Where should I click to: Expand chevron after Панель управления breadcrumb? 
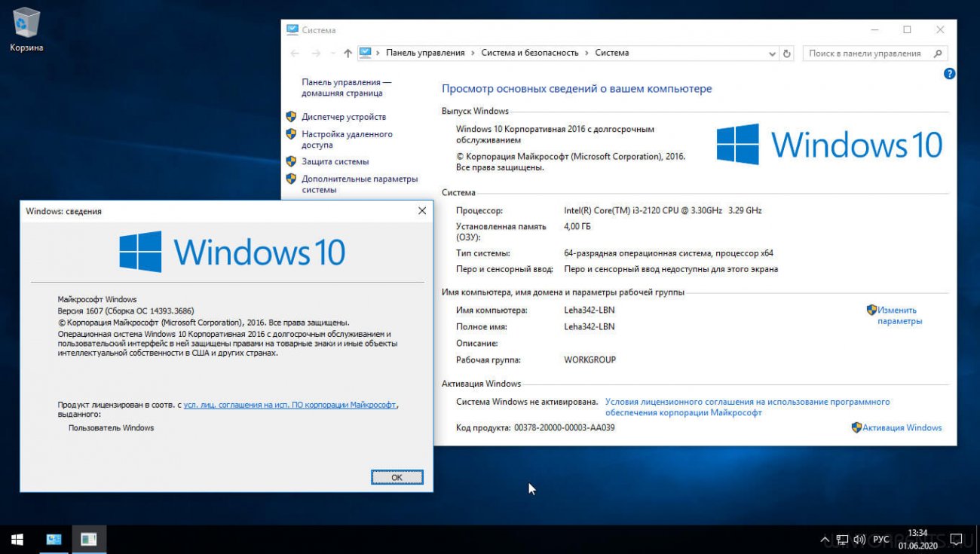(x=473, y=53)
